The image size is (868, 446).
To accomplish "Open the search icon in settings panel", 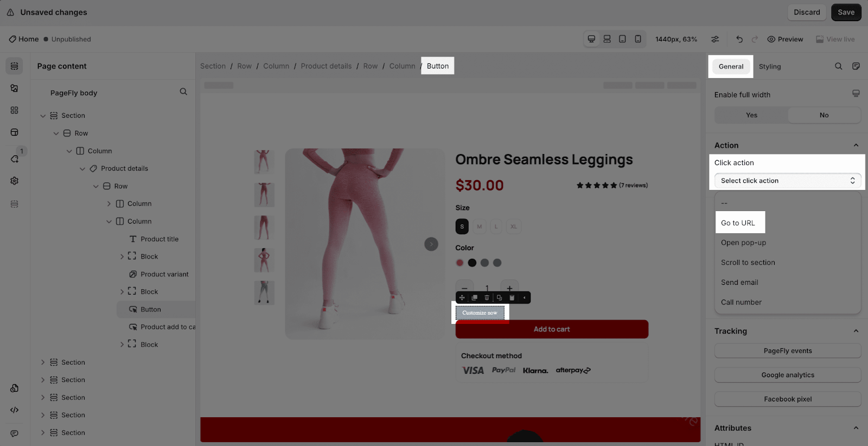I will [x=838, y=66].
